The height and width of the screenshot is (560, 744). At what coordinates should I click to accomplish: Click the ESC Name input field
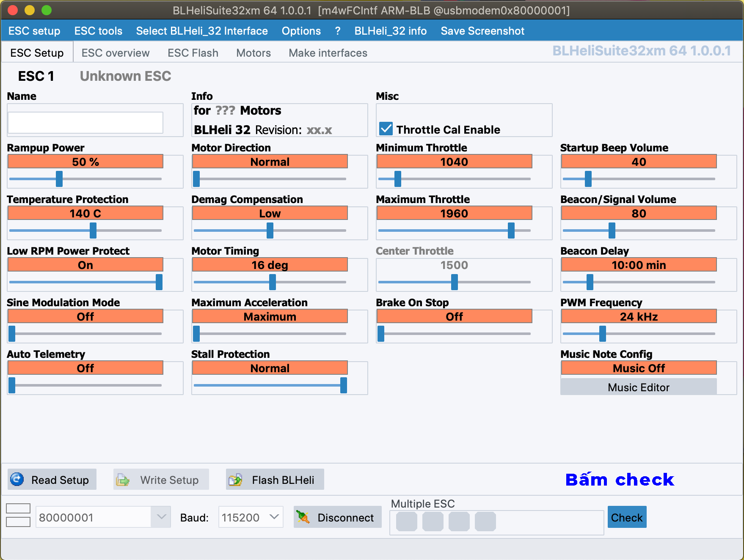coord(85,122)
